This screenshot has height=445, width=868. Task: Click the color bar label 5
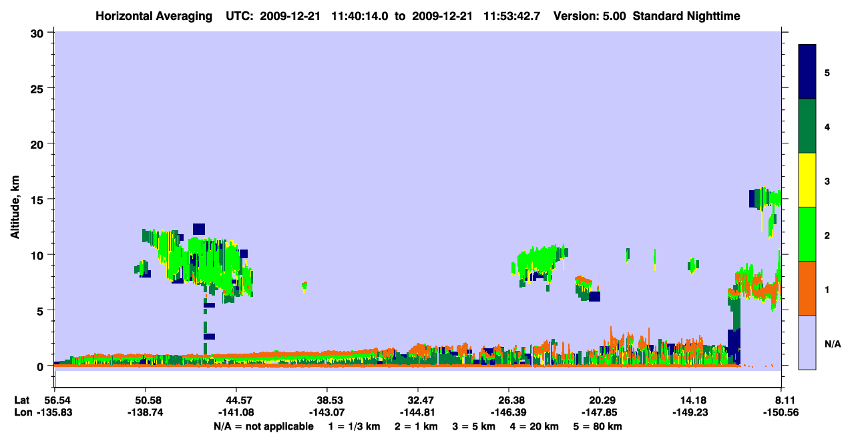pos(827,72)
